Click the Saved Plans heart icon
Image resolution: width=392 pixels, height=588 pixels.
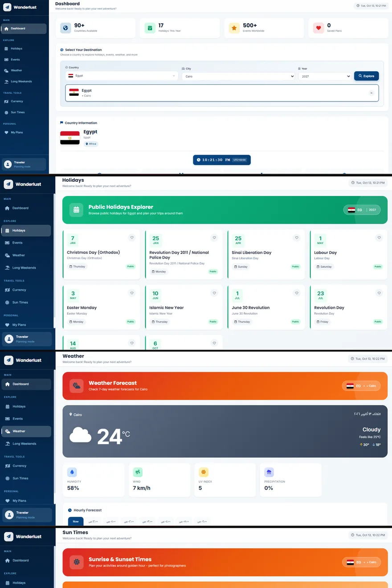pos(318,28)
